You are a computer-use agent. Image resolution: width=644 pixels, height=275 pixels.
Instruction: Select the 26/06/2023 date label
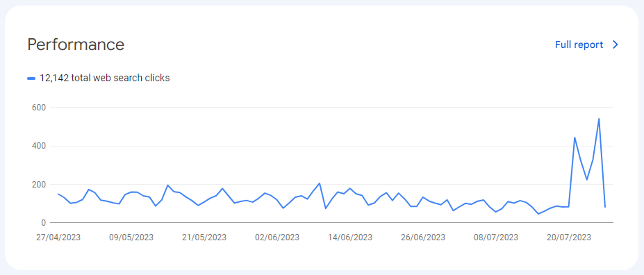click(x=423, y=237)
